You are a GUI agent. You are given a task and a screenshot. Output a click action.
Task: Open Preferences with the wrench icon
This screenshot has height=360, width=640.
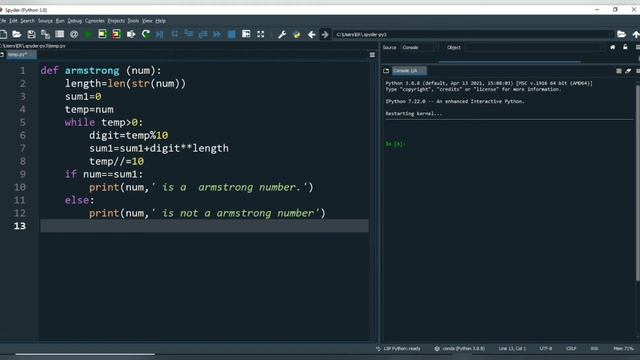(x=282, y=34)
